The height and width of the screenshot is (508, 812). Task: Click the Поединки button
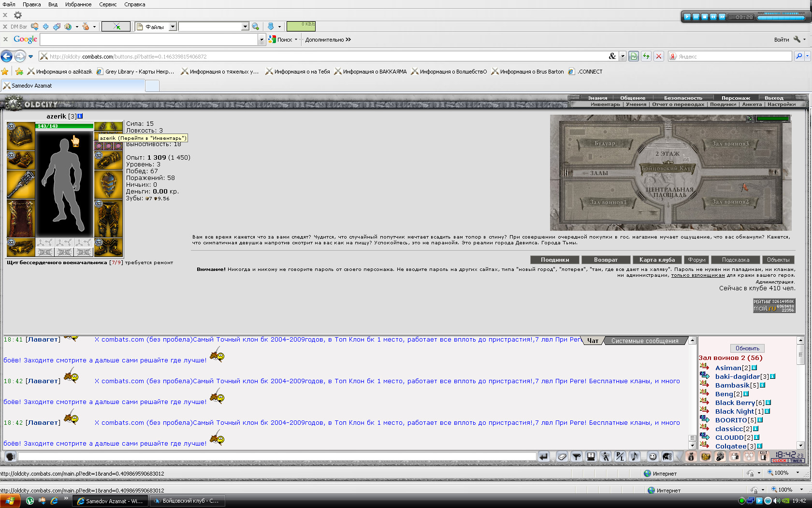tap(554, 260)
